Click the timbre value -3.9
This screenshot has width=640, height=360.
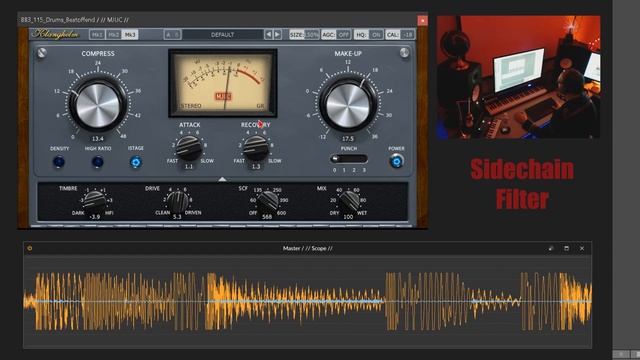[95, 217]
